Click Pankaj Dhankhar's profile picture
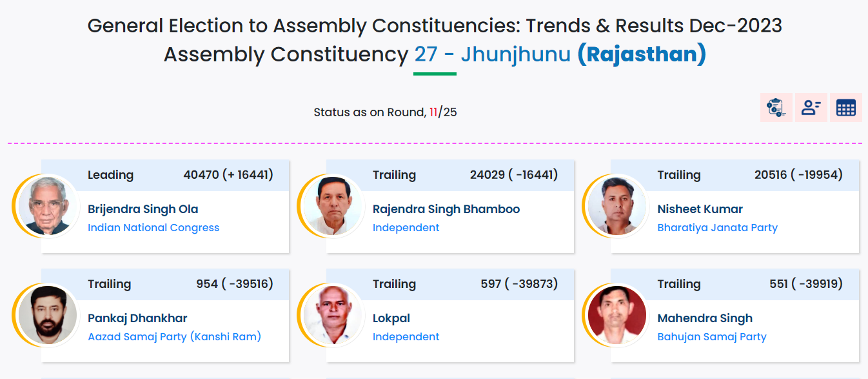This screenshot has width=868, height=379. [43, 314]
